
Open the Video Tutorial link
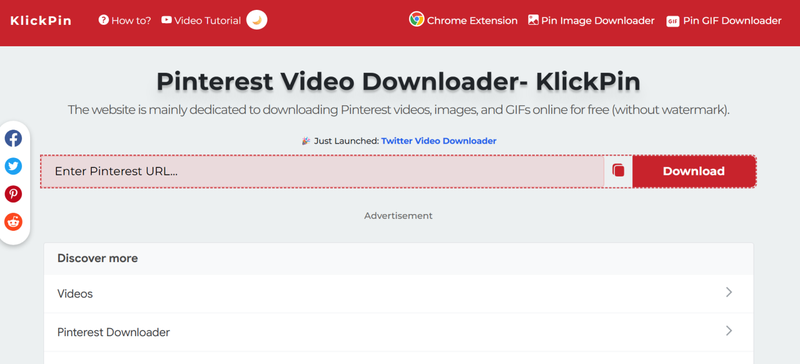(x=201, y=21)
